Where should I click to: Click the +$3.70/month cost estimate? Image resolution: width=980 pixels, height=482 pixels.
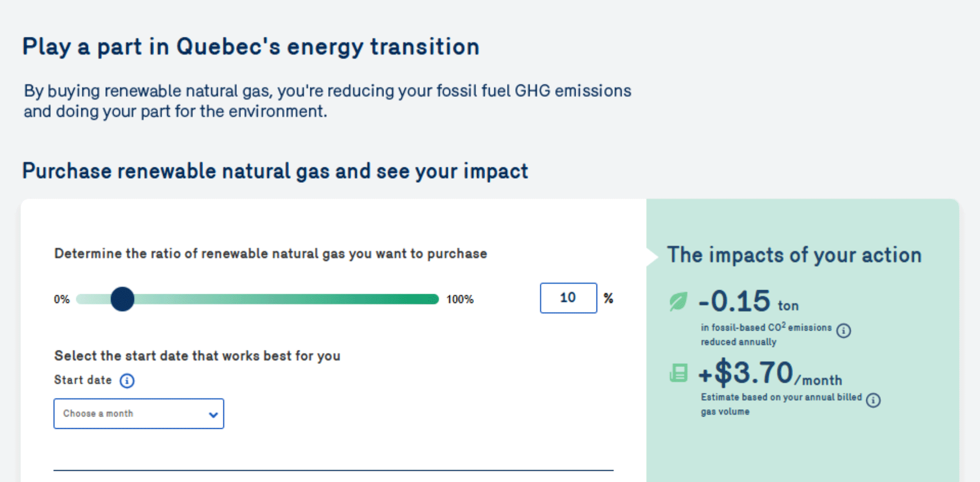pos(770,373)
